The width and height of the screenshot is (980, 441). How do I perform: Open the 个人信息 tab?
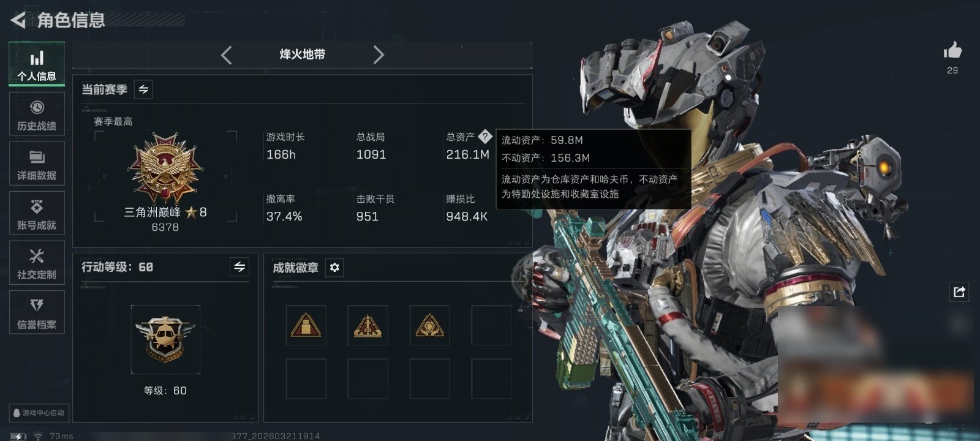(37, 64)
